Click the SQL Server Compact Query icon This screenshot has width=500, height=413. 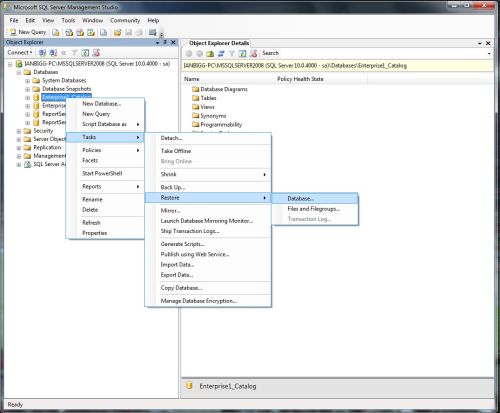click(x=104, y=32)
